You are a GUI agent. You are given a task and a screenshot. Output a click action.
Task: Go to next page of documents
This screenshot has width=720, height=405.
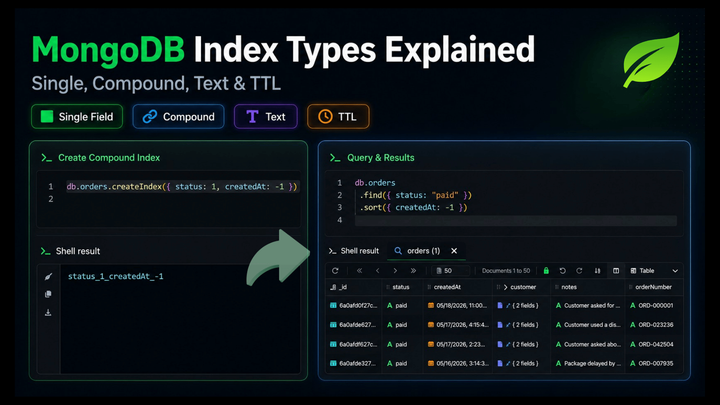(x=395, y=271)
